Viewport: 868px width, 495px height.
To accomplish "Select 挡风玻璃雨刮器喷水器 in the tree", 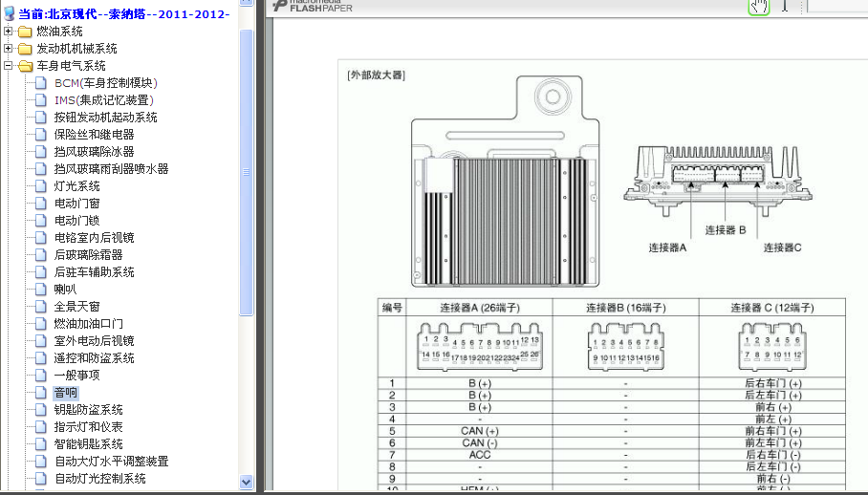I will 111,169.
